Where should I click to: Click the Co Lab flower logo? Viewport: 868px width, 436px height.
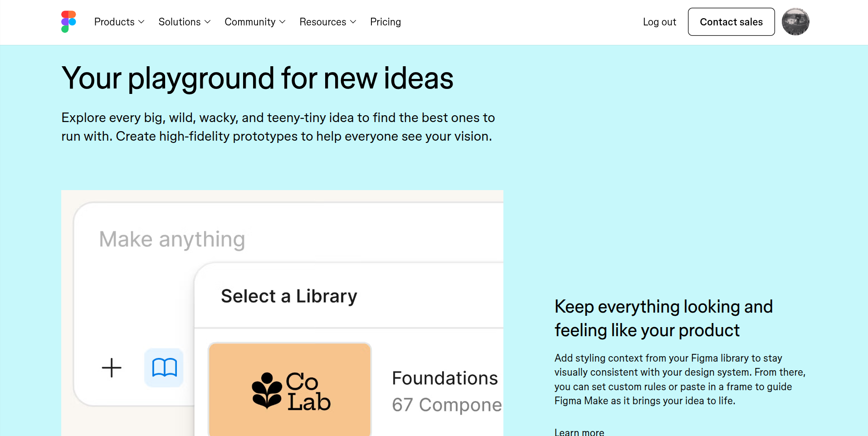[267, 390]
